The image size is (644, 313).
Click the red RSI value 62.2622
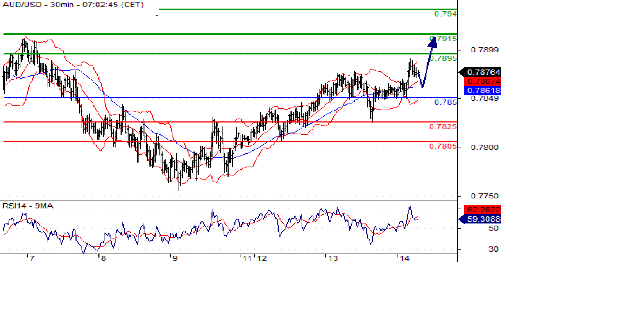pyautogui.click(x=483, y=210)
